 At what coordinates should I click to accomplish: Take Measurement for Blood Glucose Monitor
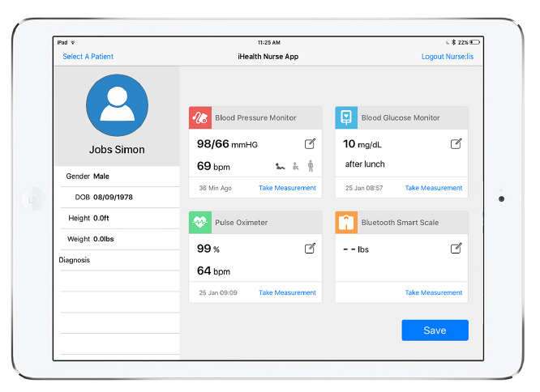(434, 188)
